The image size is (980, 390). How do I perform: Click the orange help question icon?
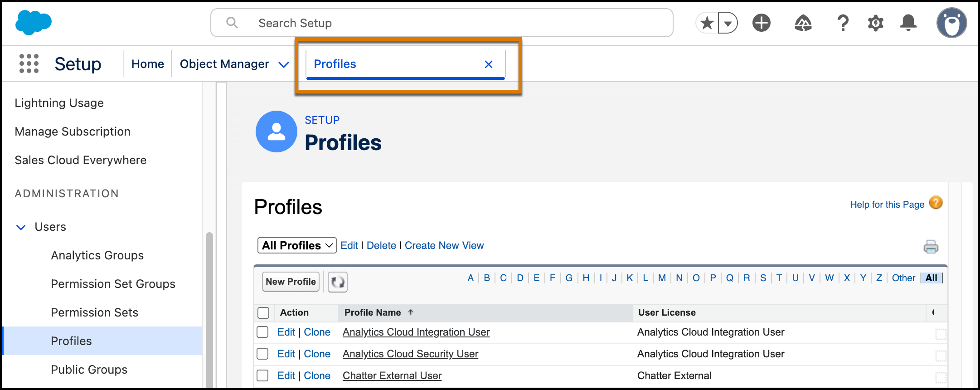click(936, 203)
